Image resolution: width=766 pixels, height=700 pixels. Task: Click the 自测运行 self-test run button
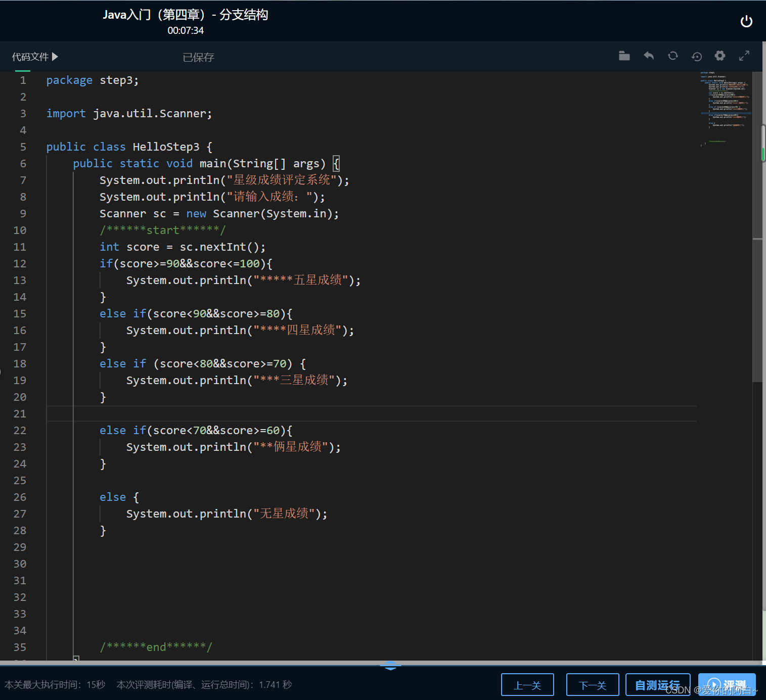pos(658,685)
